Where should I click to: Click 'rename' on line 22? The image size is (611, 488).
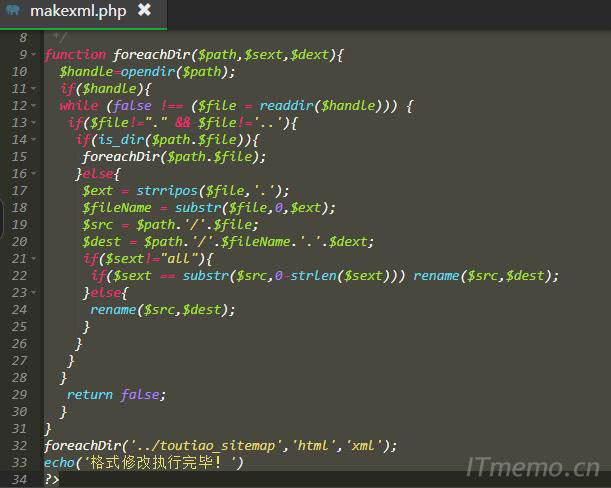pyautogui.click(x=436, y=276)
